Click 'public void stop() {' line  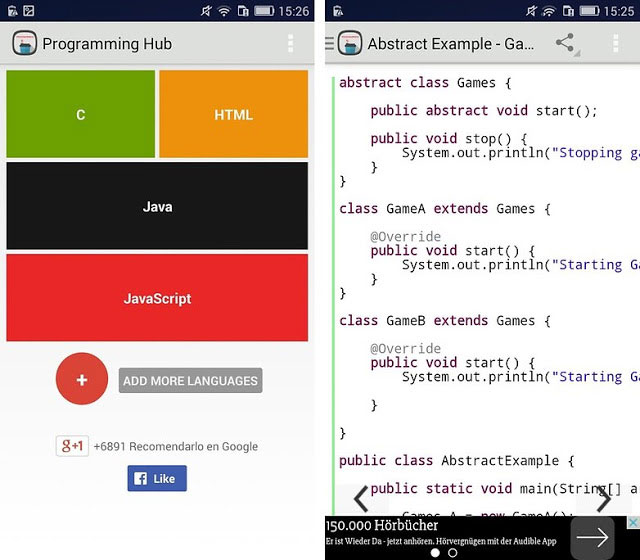(449, 139)
